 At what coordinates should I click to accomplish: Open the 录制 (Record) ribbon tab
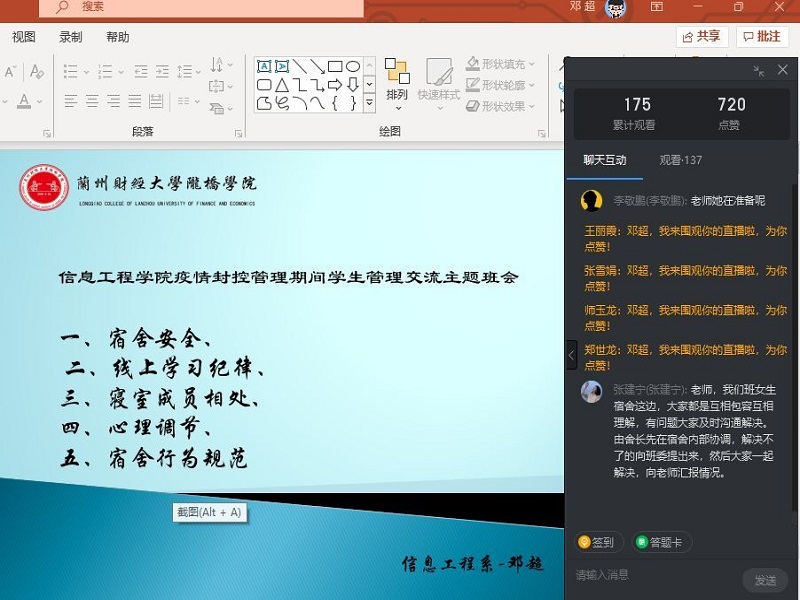point(71,37)
